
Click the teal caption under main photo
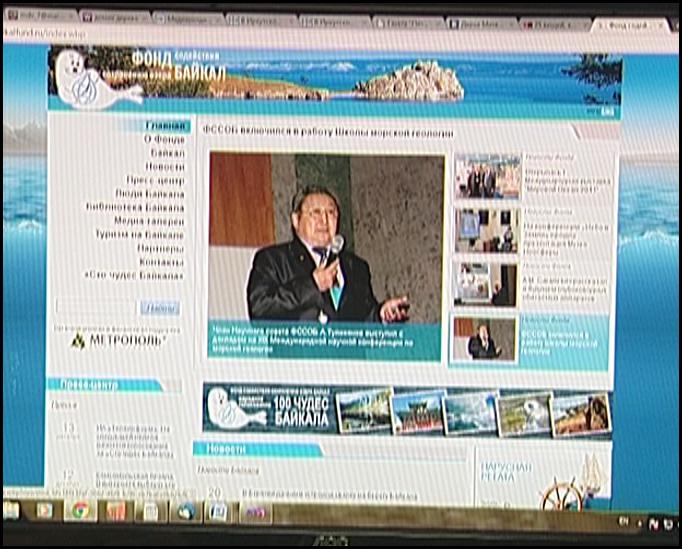click(325, 341)
